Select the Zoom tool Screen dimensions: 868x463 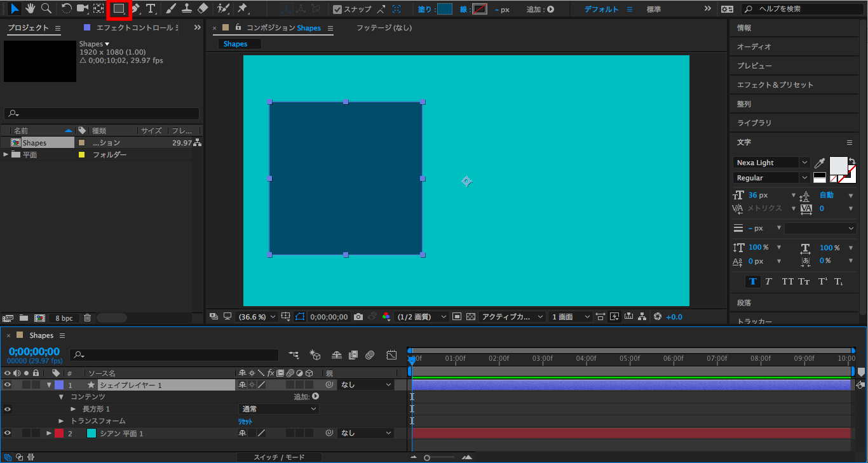[x=45, y=9]
